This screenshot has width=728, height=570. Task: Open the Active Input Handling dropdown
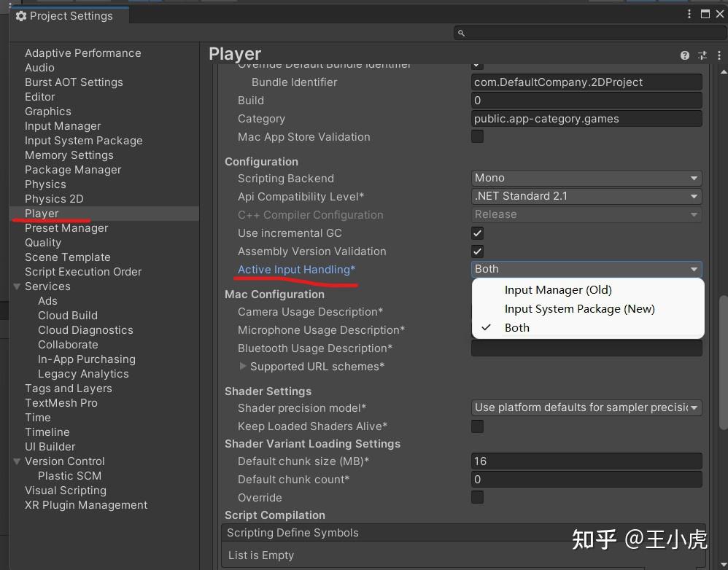coord(586,269)
